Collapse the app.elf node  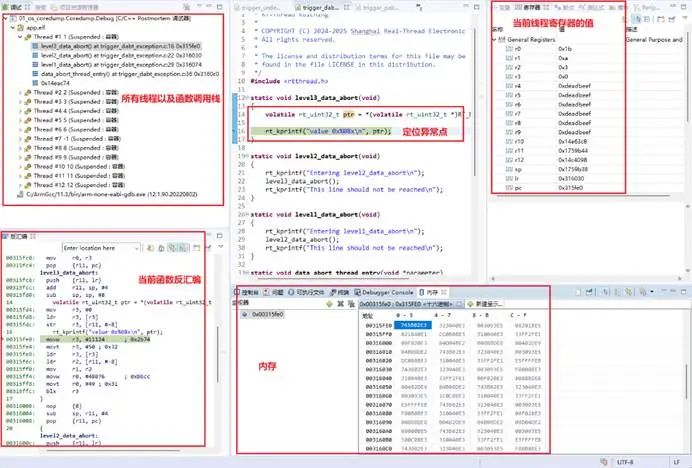13,27
